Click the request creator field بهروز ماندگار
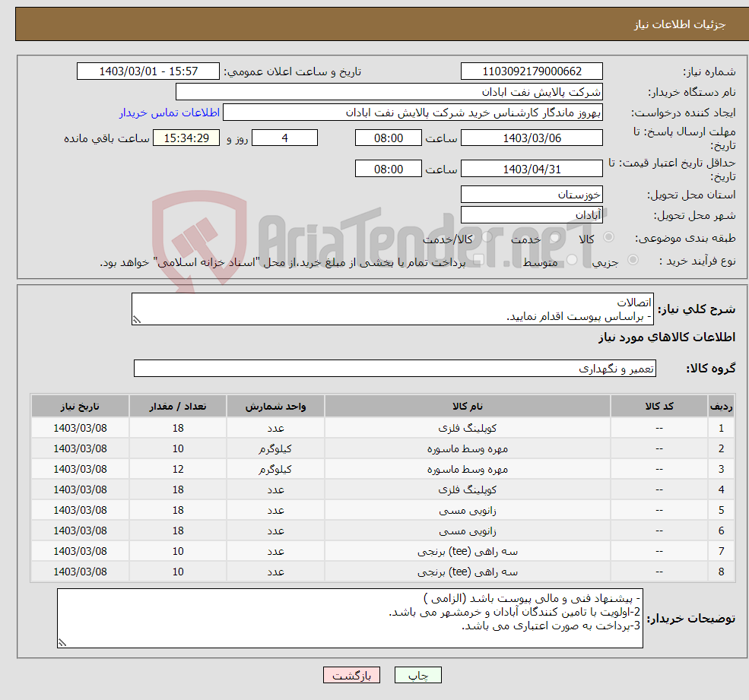Screen dimensions: 749x700 [x=413, y=112]
